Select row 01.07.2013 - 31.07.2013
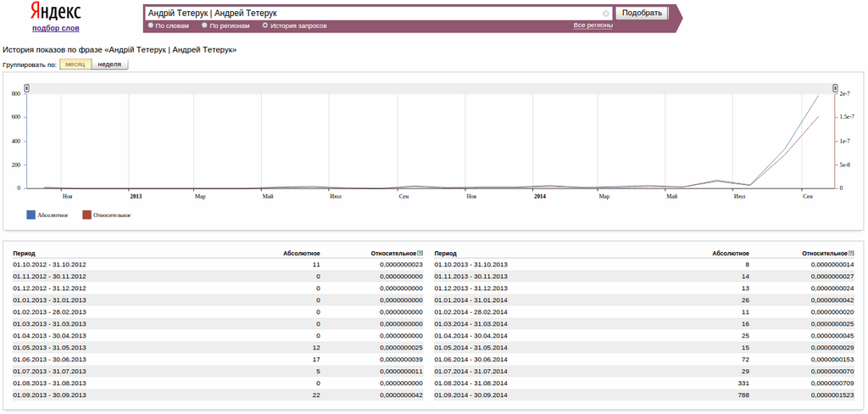The width and height of the screenshot is (868, 414). pos(218,372)
